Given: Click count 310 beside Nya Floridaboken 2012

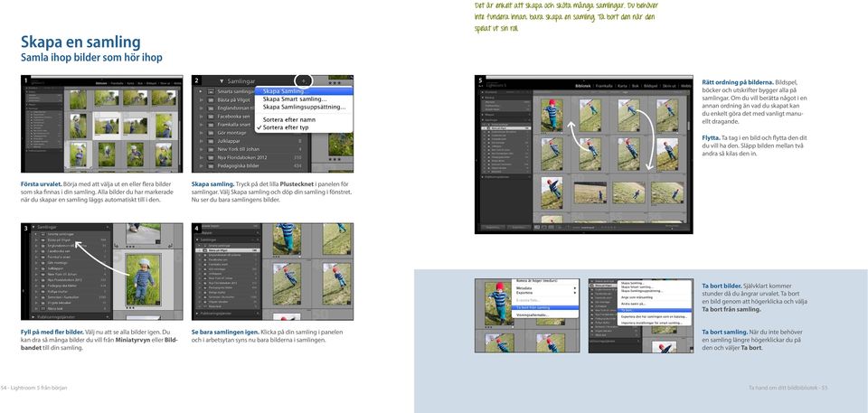Looking at the screenshot, I should coord(297,158).
